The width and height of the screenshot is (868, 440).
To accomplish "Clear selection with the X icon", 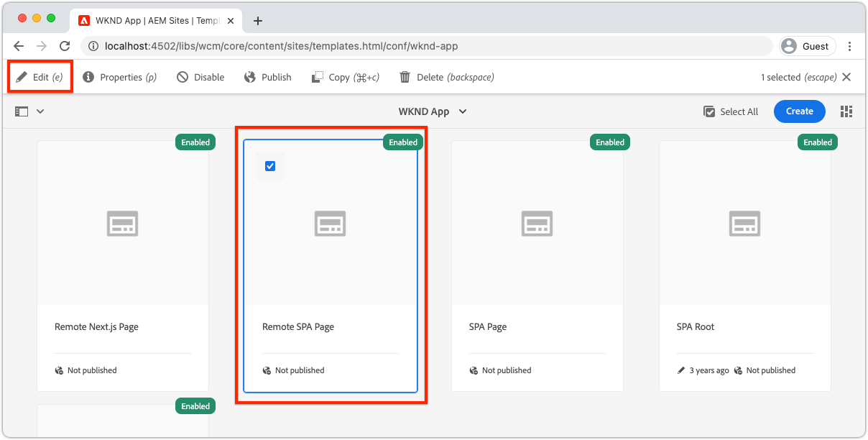I will 846,77.
